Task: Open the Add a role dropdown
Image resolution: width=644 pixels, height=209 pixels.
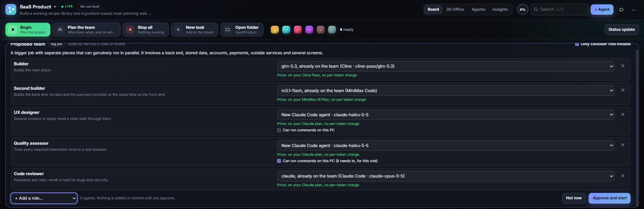Action: pos(44,198)
